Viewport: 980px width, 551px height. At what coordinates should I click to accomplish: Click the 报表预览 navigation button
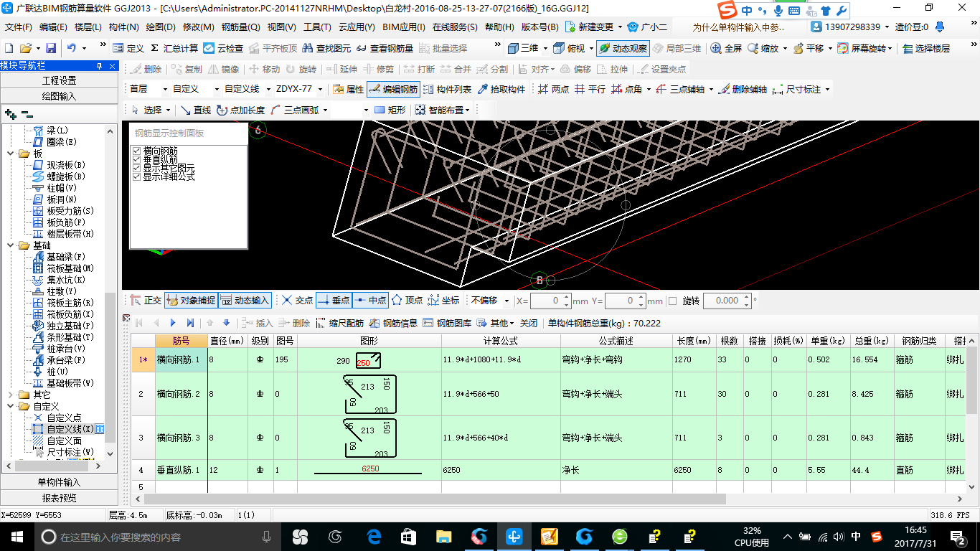[59, 498]
